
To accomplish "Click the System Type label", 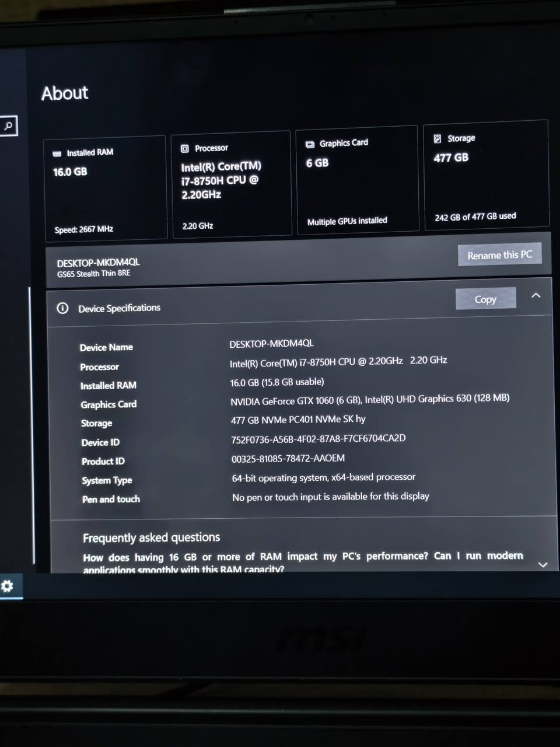I will pos(107,480).
